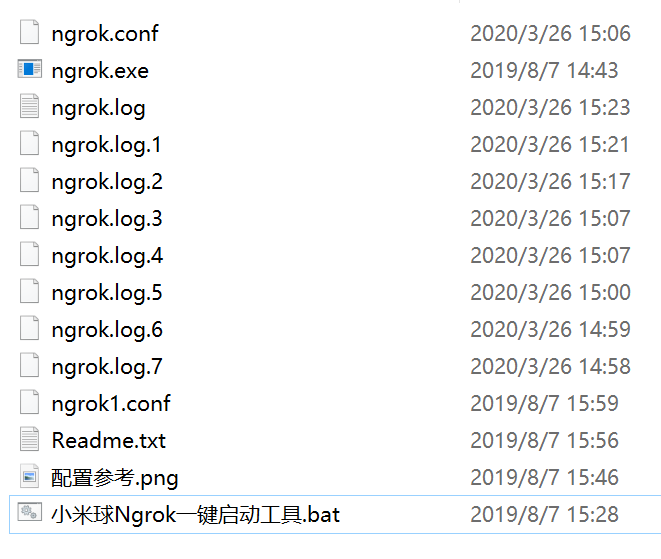Click the ngrok1.conf file icon
Image resolution: width=661 pixels, height=559 pixels.
(x=30, y=402)
